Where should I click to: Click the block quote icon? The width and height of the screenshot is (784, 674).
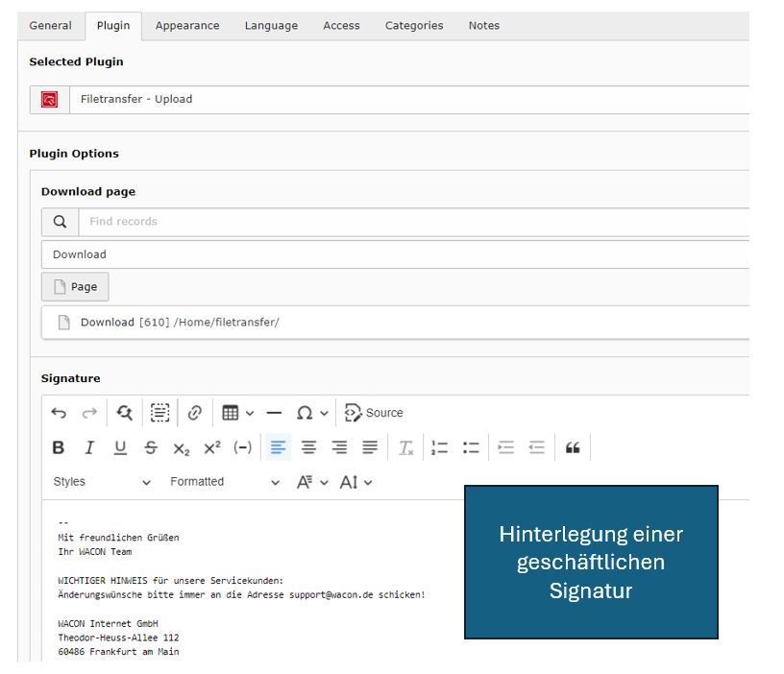click(x=573, y=447)
